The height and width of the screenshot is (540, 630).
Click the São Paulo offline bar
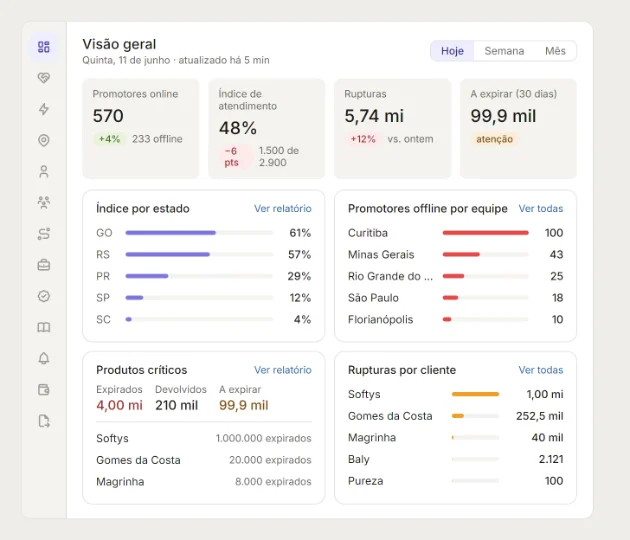point(485,298)
